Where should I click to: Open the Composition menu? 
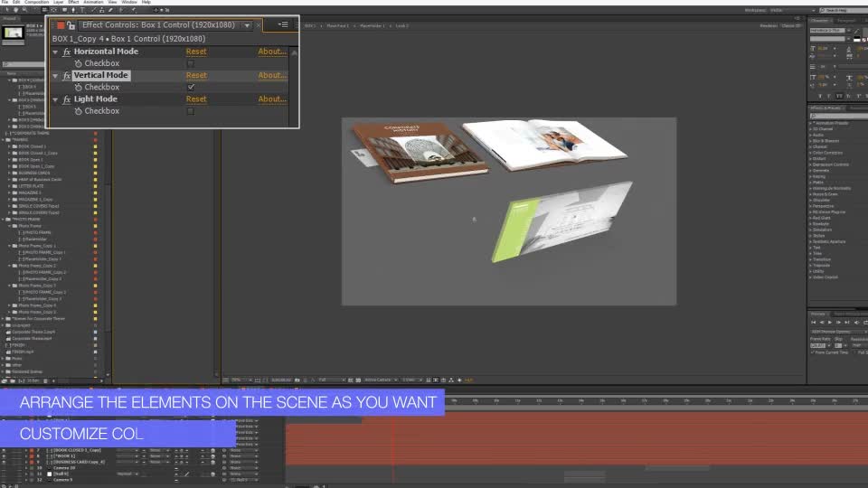pyautogui.click(x=37, y=2)
